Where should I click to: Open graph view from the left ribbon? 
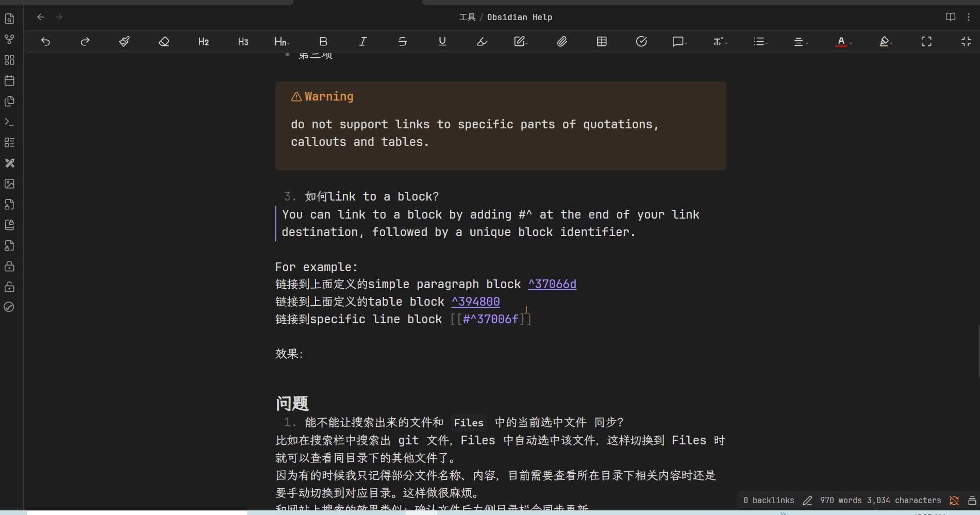point(9,40)
